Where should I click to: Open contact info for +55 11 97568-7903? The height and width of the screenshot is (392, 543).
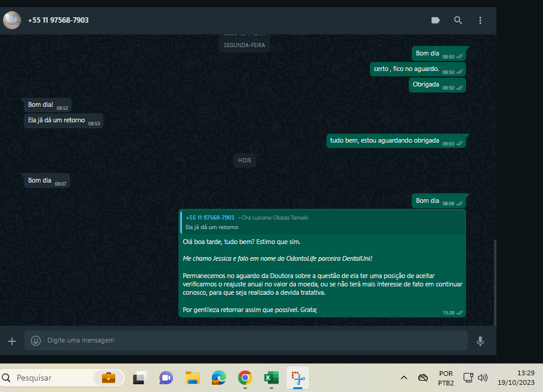[58, 20]
